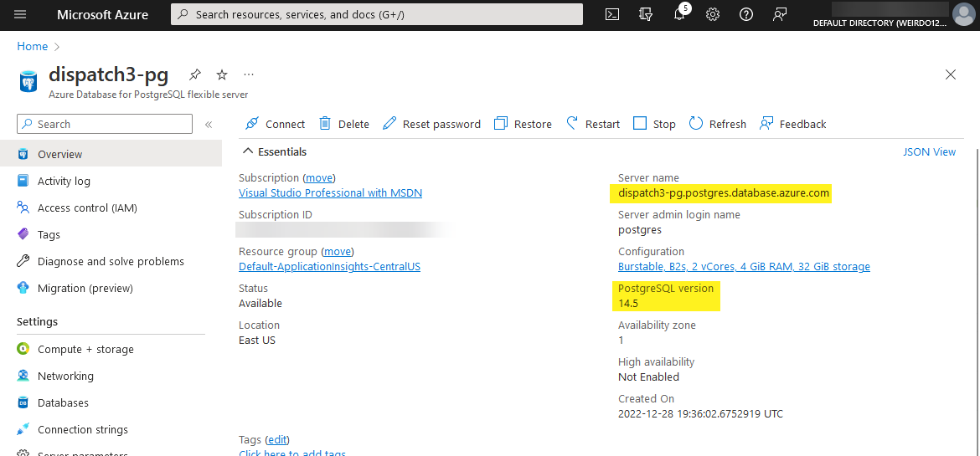This screenshot has height=456, width=980.
Task: Click the feedback icon in top bar
Action: tap(780, 14)
